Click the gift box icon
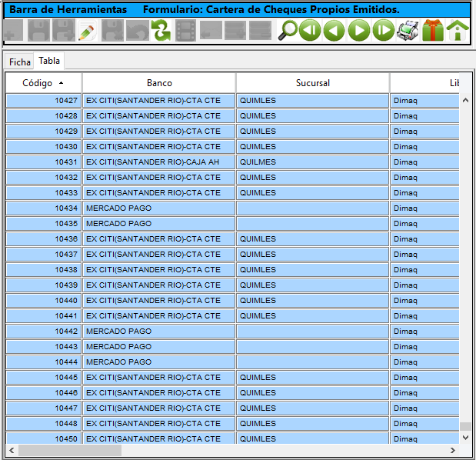This screenshot has height=460, width=476. tap(433, 31)
